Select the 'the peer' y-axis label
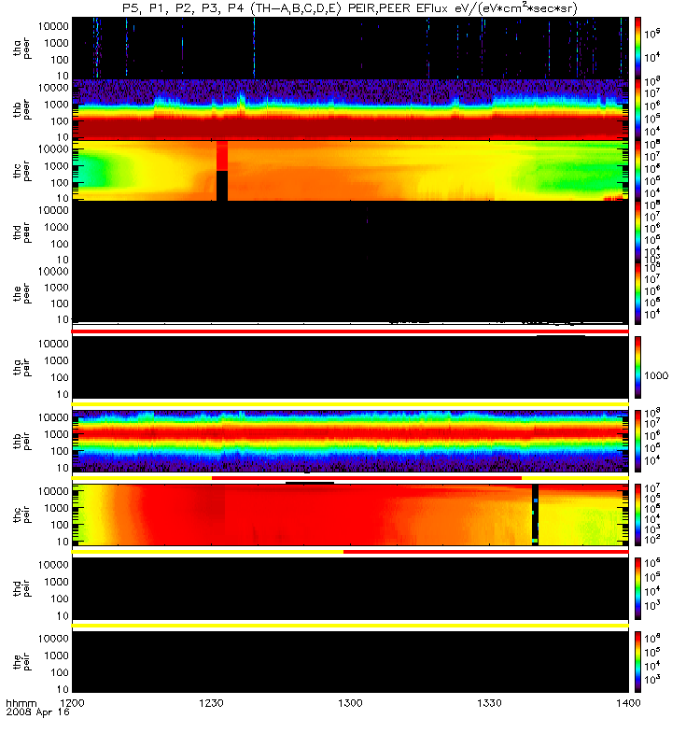 (x=21, y=293)
